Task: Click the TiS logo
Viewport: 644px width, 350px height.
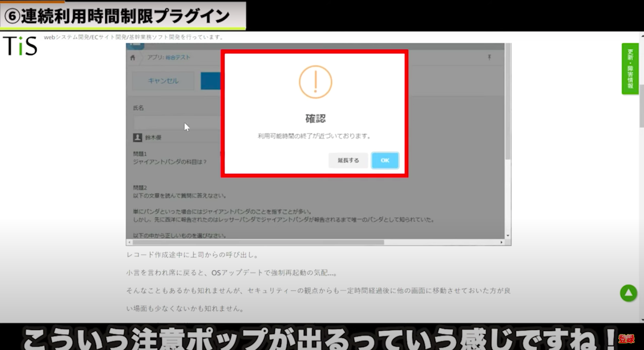Action: pyautogui.click(x=20, y=45)
